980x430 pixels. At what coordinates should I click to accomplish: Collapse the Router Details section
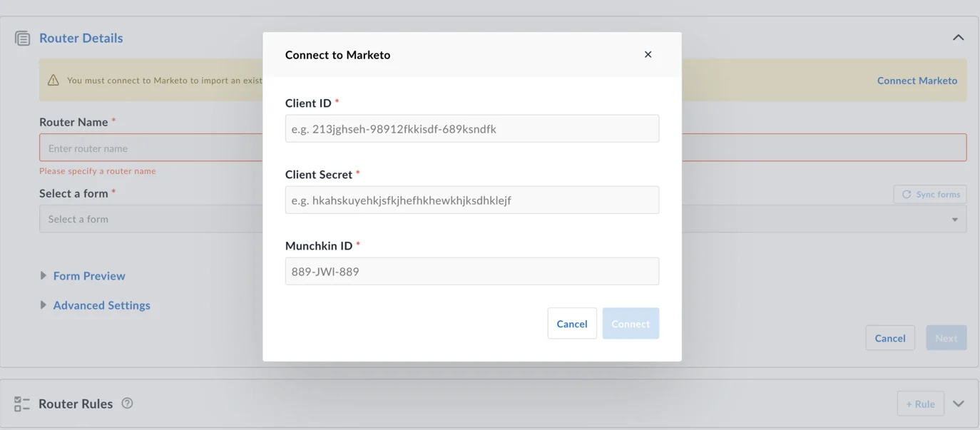pos(958,36)
